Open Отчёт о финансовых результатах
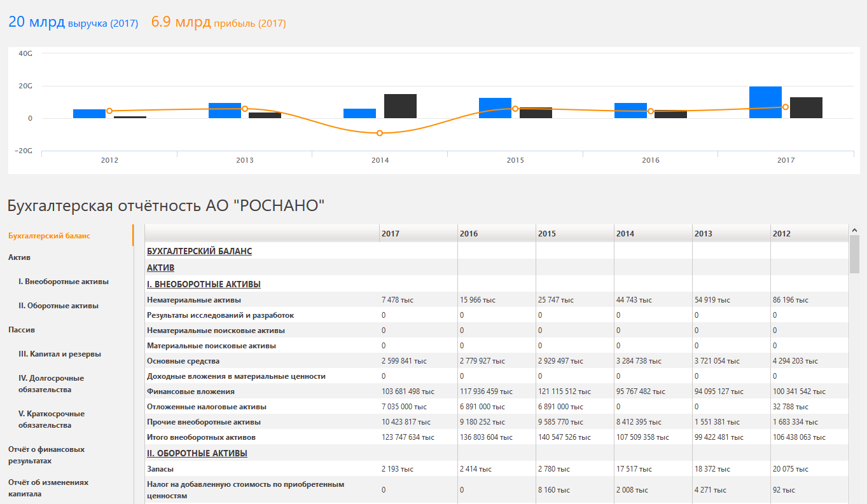The width and height of the screenshot is (867, 504). click(x=46, y=455)
